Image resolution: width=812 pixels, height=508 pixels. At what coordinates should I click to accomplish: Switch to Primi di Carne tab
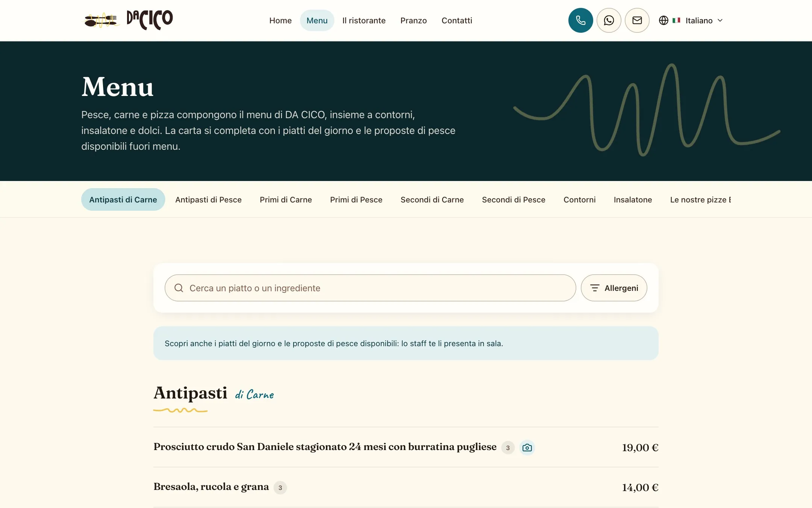coord(286,199)
